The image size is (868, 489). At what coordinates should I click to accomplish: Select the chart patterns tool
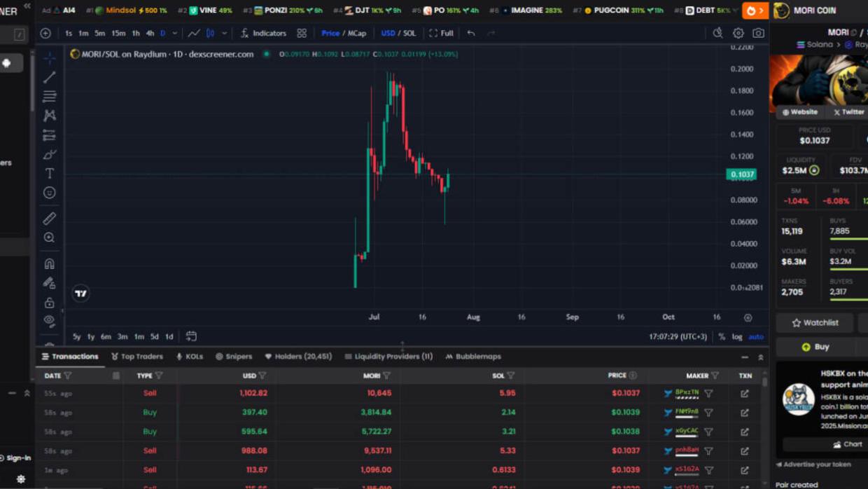click(49, 115)
